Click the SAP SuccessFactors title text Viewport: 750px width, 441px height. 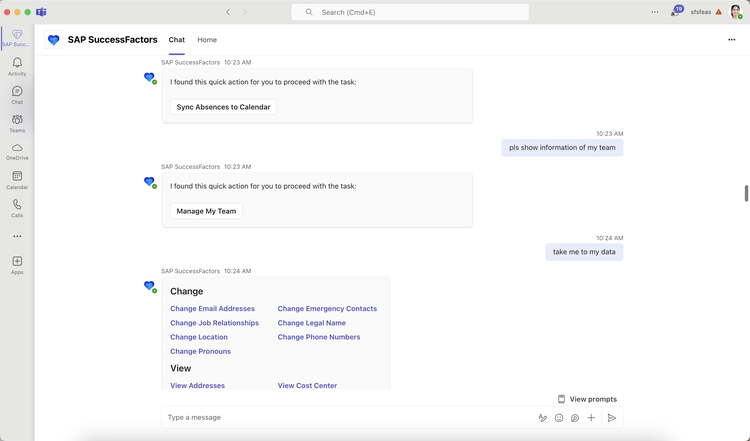point(112,40)
